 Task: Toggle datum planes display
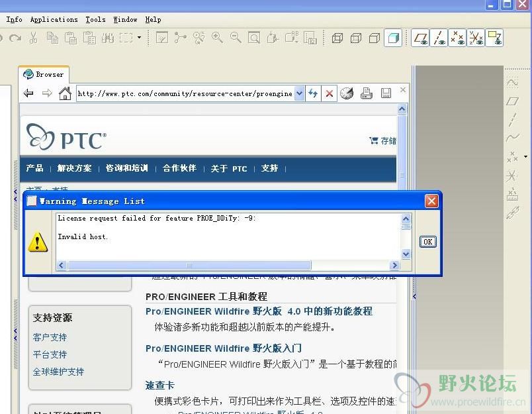tap(420, 38)
